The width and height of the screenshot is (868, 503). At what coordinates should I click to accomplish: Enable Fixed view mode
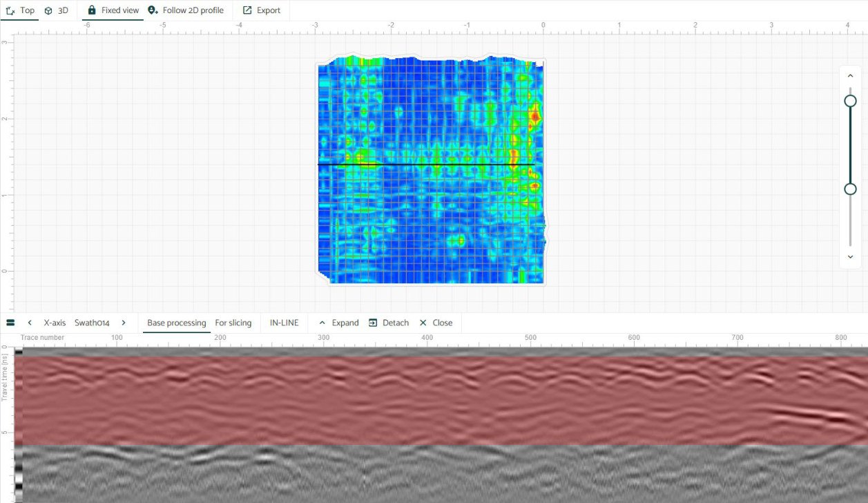tap(113, 10)
